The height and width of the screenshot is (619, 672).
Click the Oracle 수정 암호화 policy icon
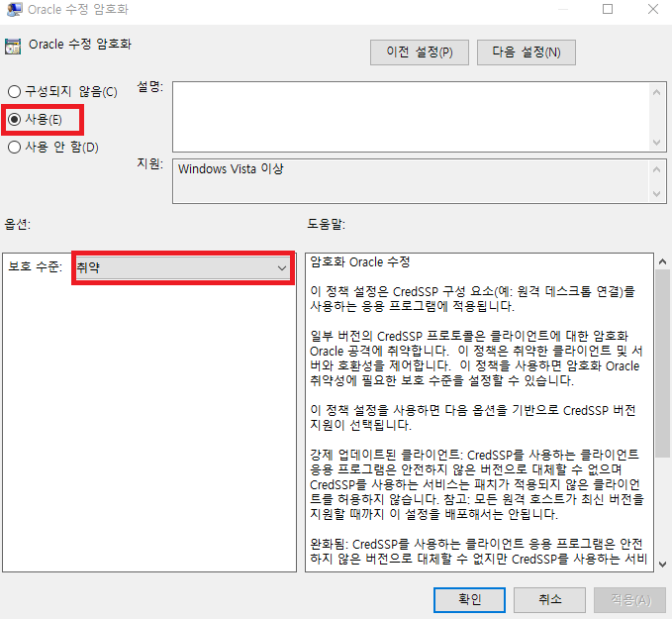point(13,46)
